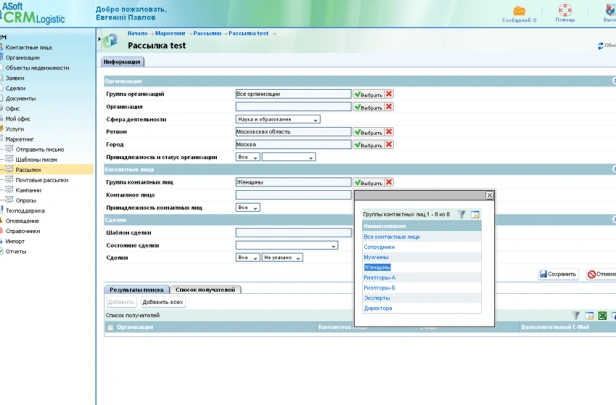Image resolution: width=616 pixels, height=405 pixels.
Task: Click the Excel export icon in recipients toolbar
Action: tap(602, 315)
